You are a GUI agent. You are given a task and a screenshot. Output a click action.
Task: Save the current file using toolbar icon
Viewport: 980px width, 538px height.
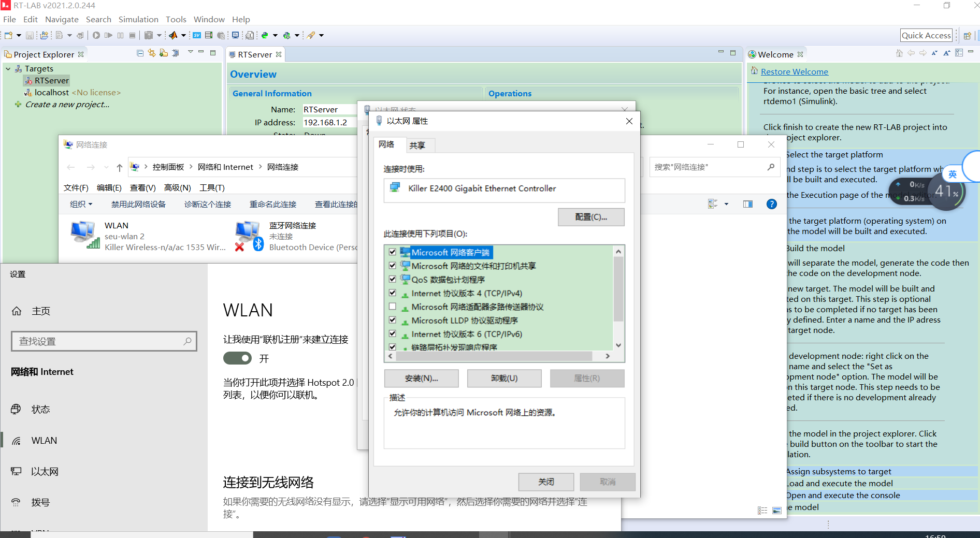click(x=30, y=35)
